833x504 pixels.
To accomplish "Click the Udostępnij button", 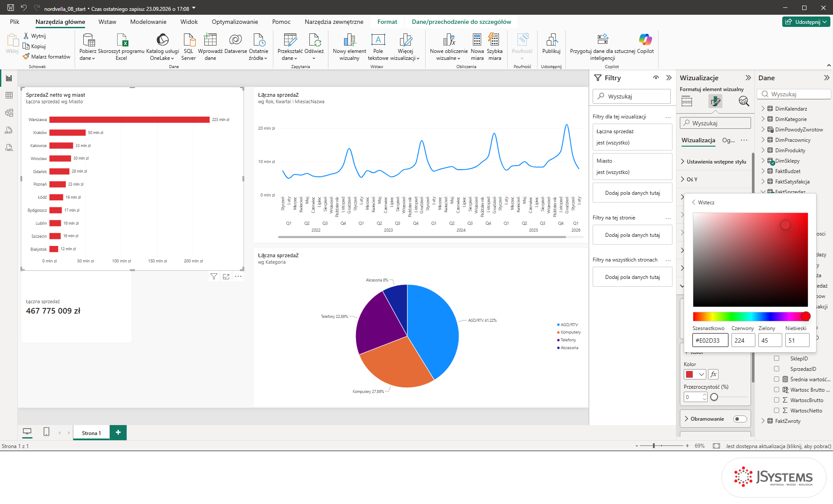I will click(x=807, y=22).
